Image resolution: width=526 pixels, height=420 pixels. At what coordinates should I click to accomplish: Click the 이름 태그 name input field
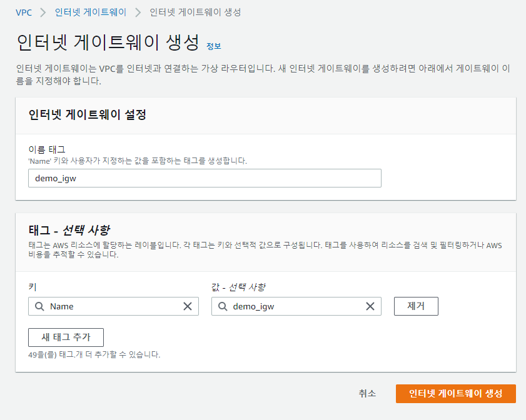click(x=205, y=178)
